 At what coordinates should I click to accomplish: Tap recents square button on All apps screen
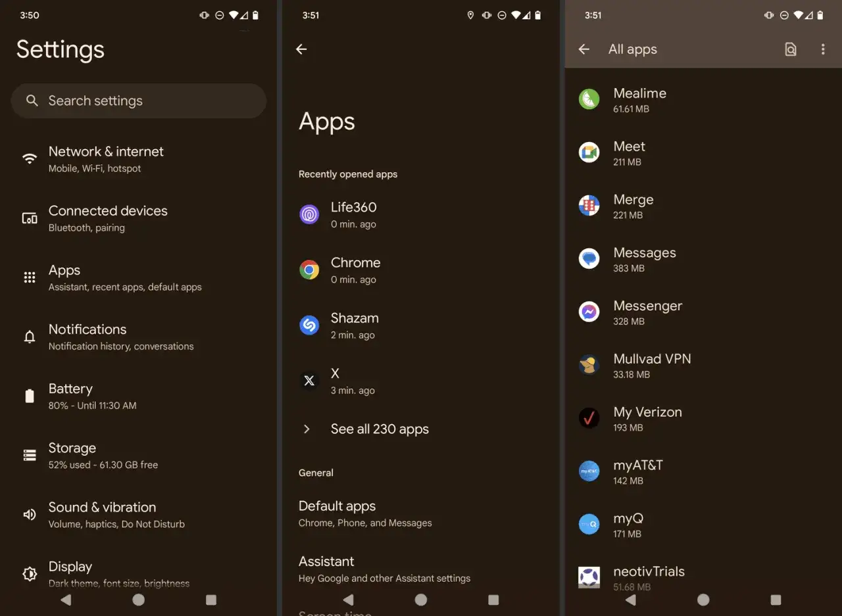(x=776, y=600)
